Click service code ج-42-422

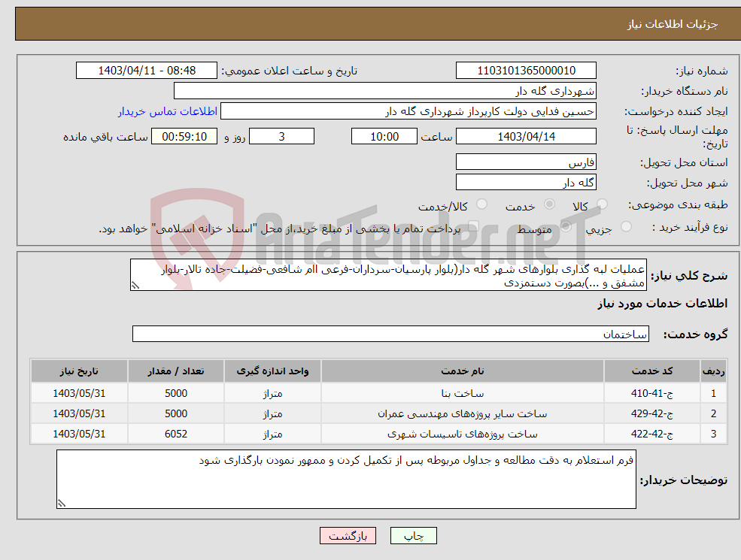click(652, 434)
